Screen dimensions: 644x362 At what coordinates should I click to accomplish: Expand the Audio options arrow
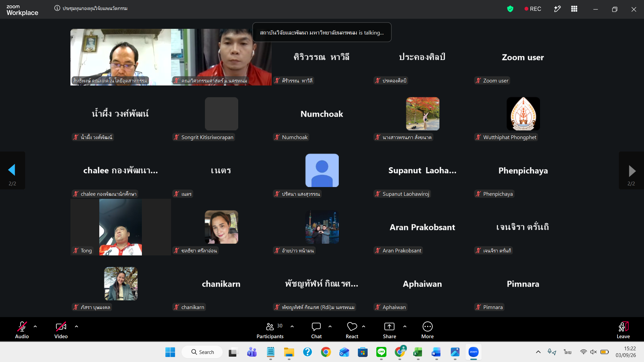[35, 326]
